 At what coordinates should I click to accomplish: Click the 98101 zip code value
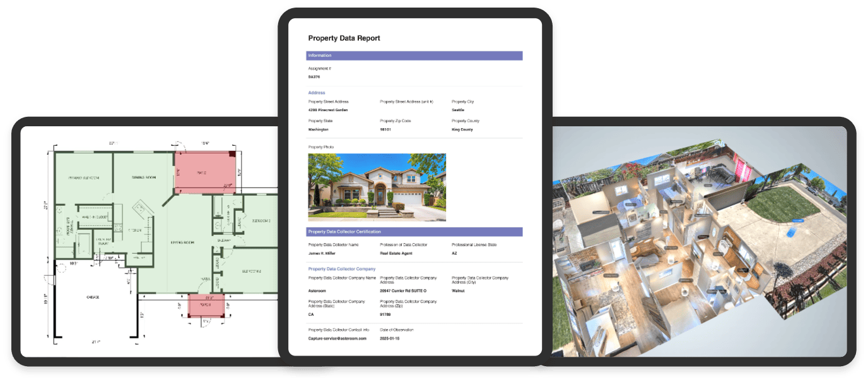pyautogui.click(x=386, y=129)
